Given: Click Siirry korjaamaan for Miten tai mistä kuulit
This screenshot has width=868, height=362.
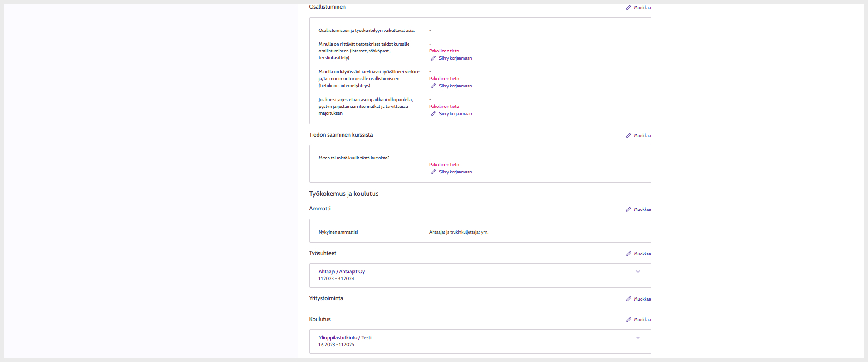Looking at the screenshot, I should [455, 172].
